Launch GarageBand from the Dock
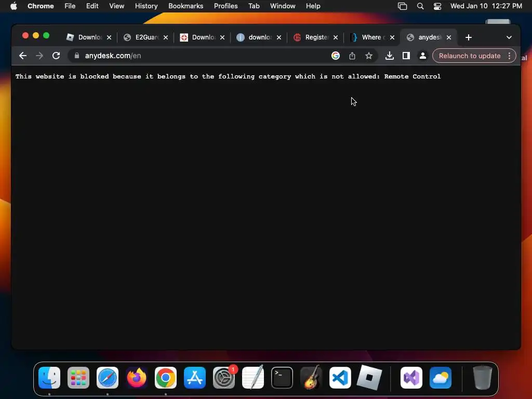The width and height of the screenshot is (532, 399). point(311,377)
